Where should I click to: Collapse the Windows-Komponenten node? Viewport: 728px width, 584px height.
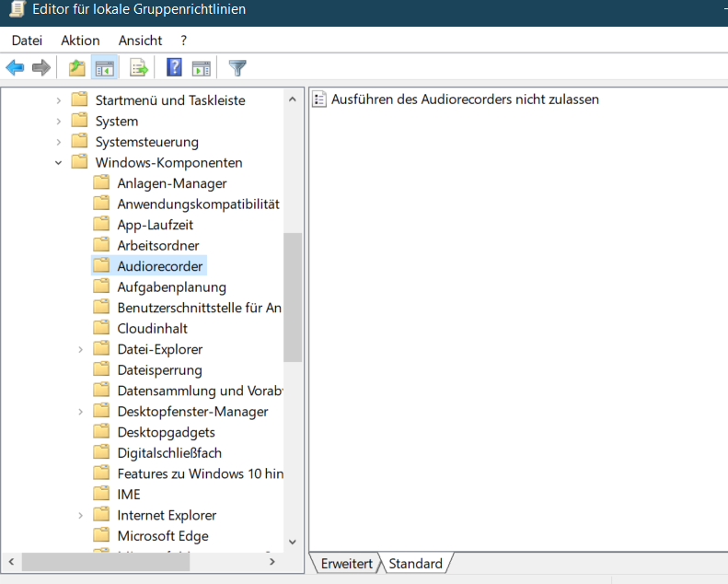coord(59,163)
